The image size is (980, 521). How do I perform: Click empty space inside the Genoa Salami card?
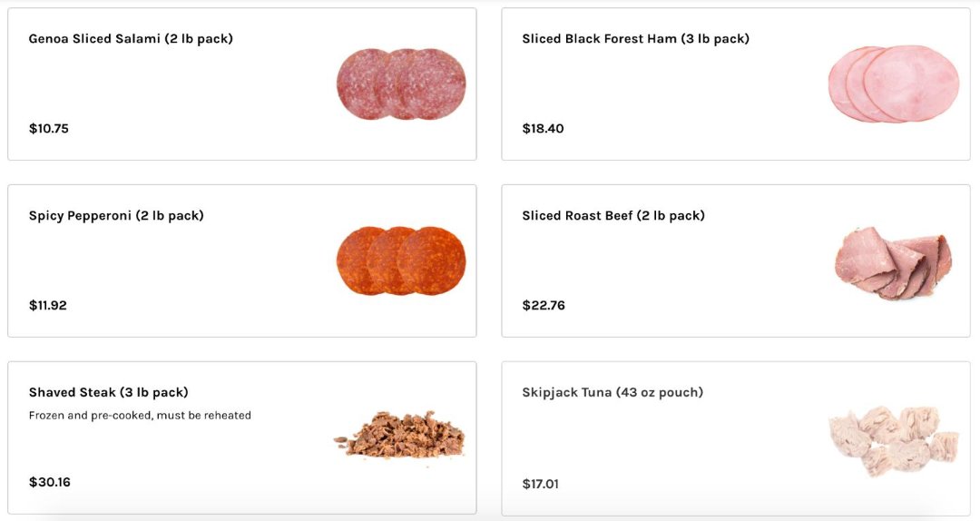click(200, 91)
